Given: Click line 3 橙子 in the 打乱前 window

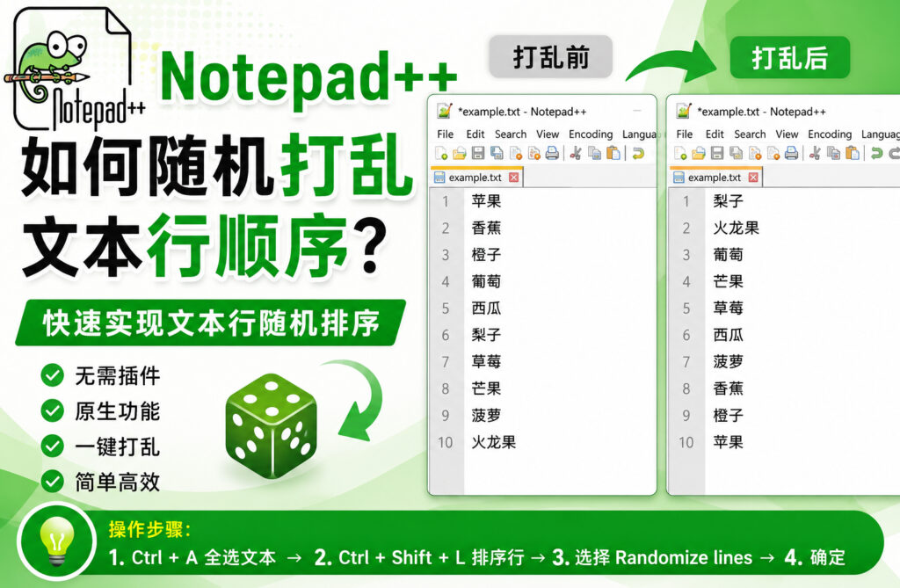Looking at the screenshot, I should point(486,254).
